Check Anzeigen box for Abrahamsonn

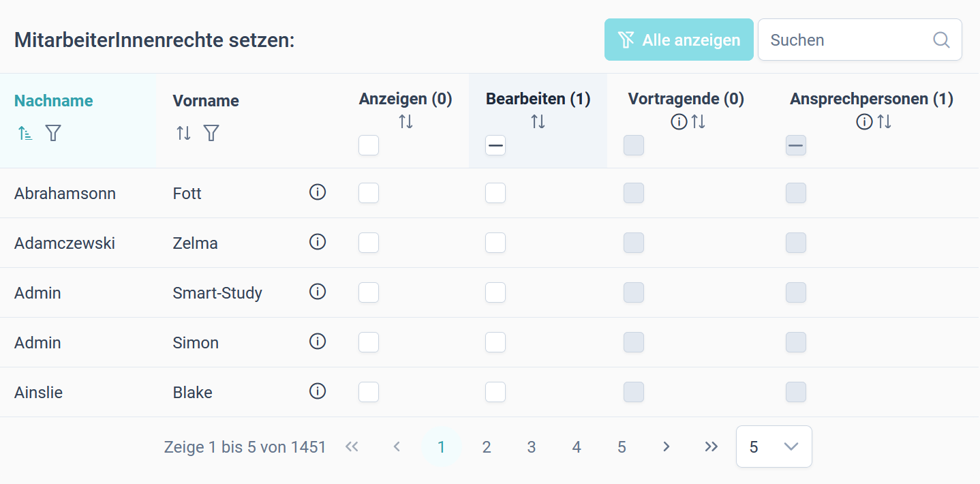click(x=369, y=193)
